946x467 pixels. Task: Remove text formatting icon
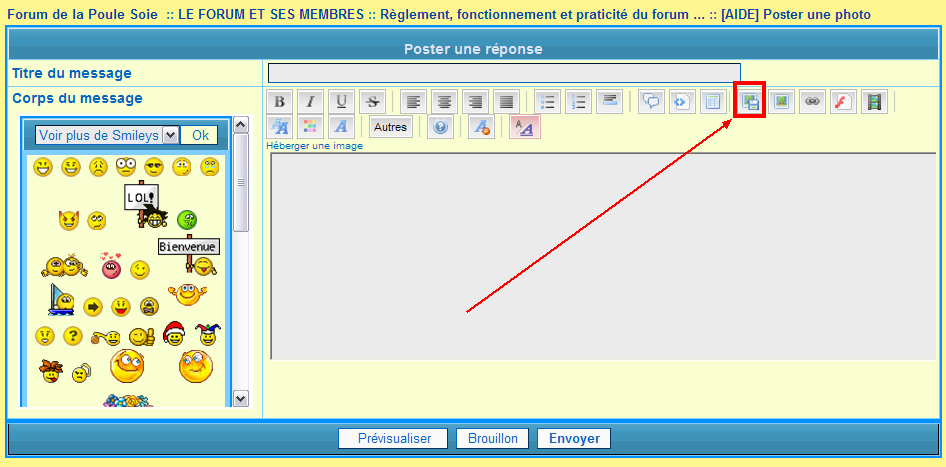click(481, 127)
